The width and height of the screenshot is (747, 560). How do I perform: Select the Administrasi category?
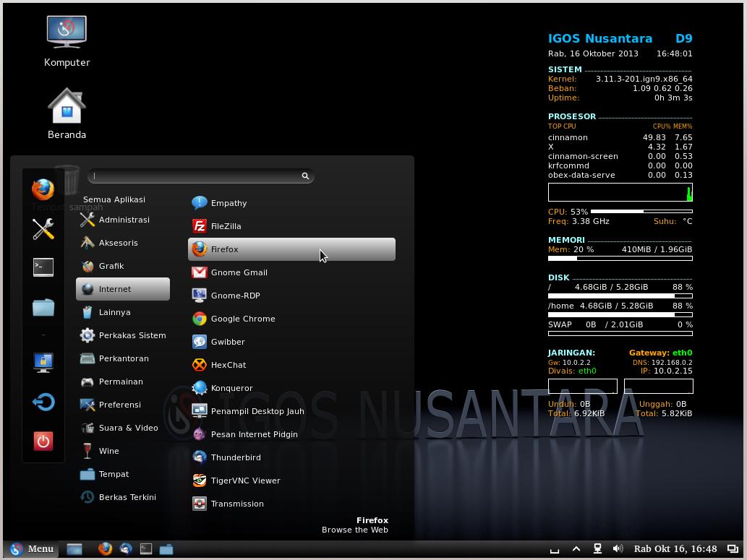(124, 220)
